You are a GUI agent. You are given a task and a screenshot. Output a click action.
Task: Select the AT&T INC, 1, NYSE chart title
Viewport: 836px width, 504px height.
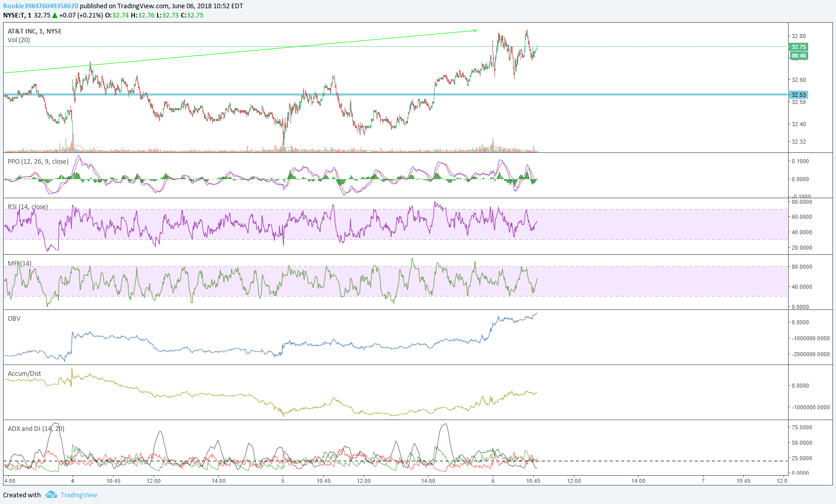[35, 31]
